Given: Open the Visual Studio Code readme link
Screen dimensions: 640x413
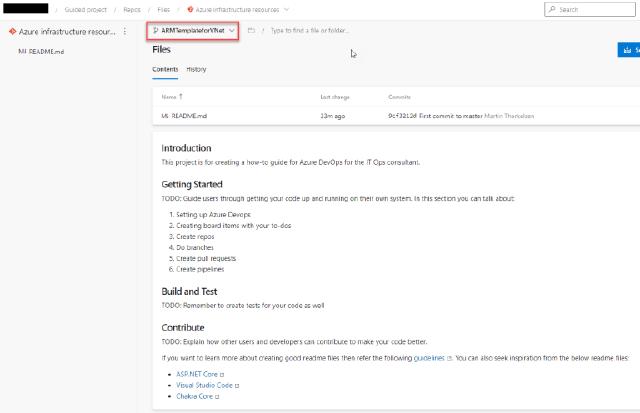Looking at the screenshot, I should coord(204,384).
